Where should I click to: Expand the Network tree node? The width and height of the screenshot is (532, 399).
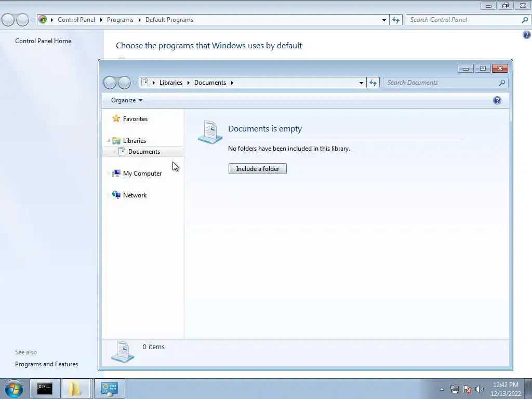coord(109,195)
